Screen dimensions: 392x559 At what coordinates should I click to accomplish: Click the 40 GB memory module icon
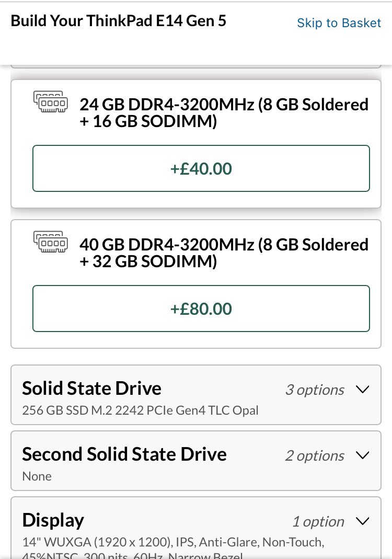point(51,242)
